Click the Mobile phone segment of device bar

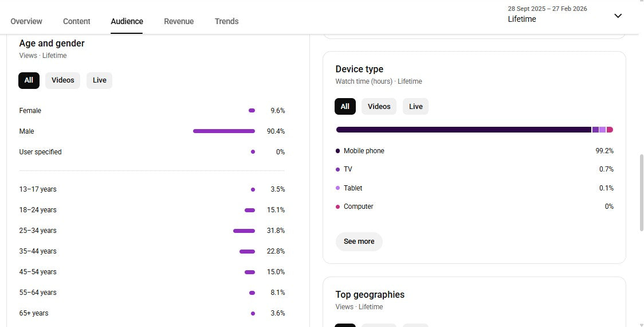point(463,130)
